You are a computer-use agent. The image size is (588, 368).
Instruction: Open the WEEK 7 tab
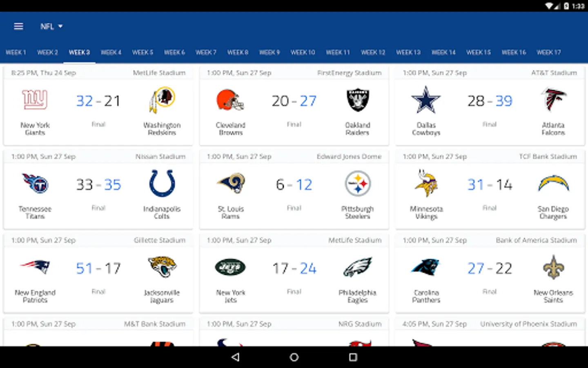(206, 52)
